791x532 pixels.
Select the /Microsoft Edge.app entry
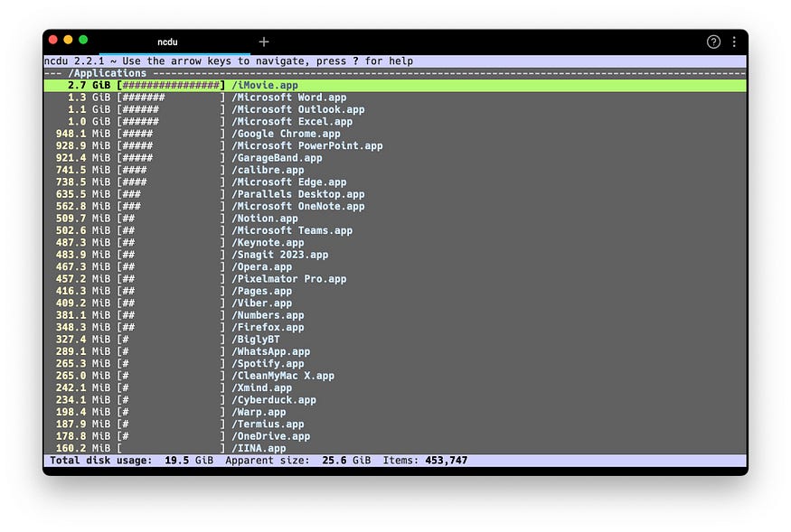pos(395,182)
